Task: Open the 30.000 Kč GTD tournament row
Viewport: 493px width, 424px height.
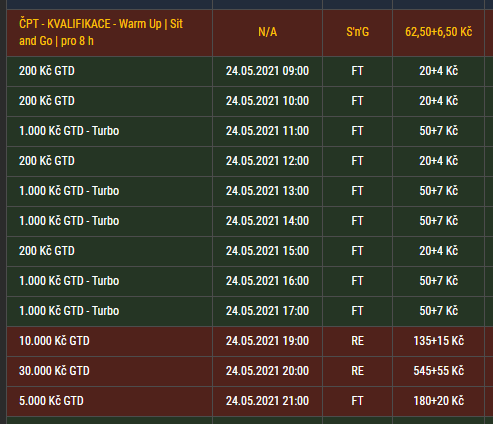Action: pyautogui.click(x=54, y=371)
